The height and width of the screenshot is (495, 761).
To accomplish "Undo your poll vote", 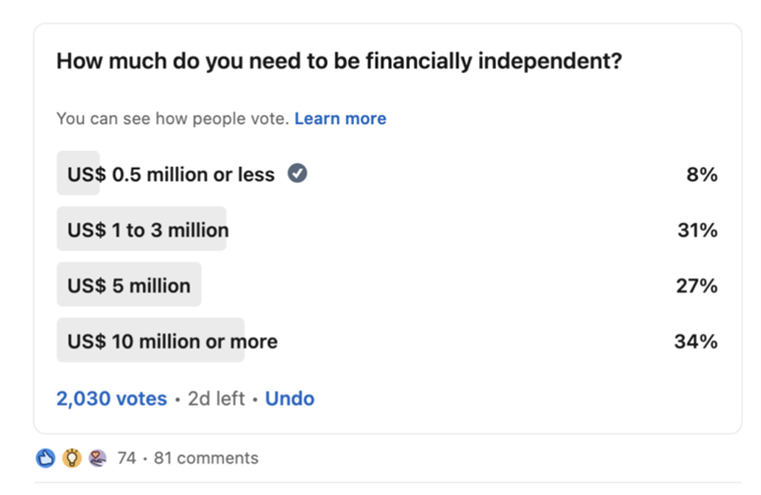I will click(289, 398).
